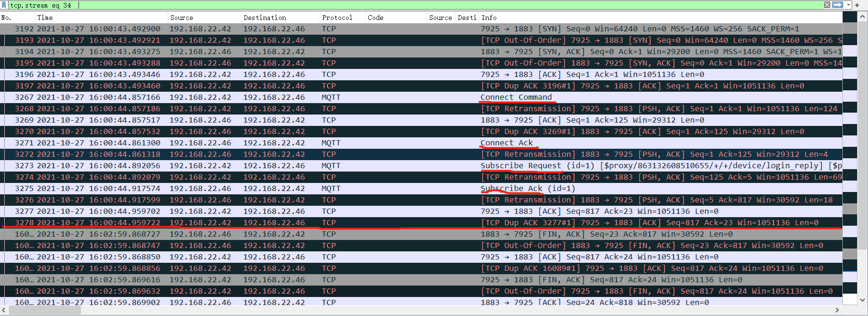Viewport: 868px width, 316px height.
Task: Select packet 3268 TCP Retransmission row
Action: point(421,109)
